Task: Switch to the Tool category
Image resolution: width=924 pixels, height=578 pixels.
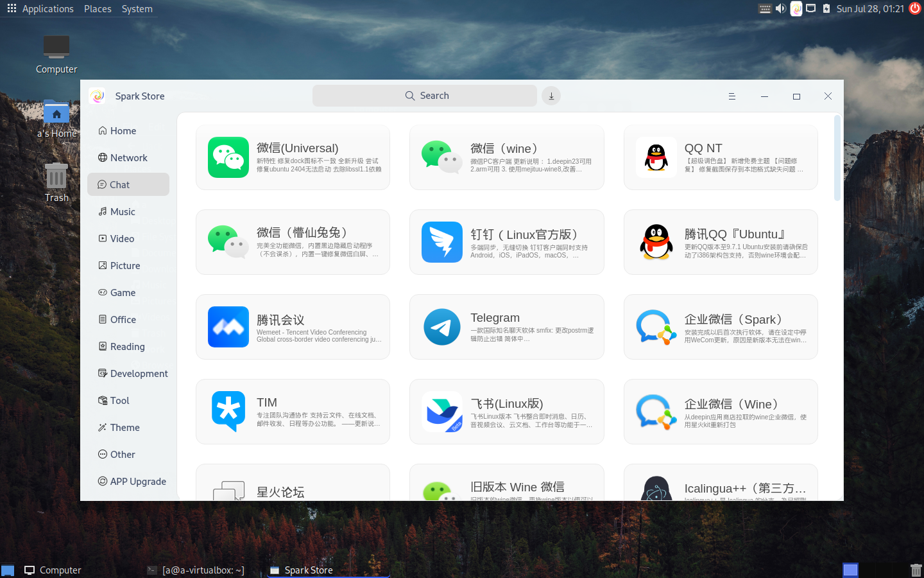Action: [128, 400]
